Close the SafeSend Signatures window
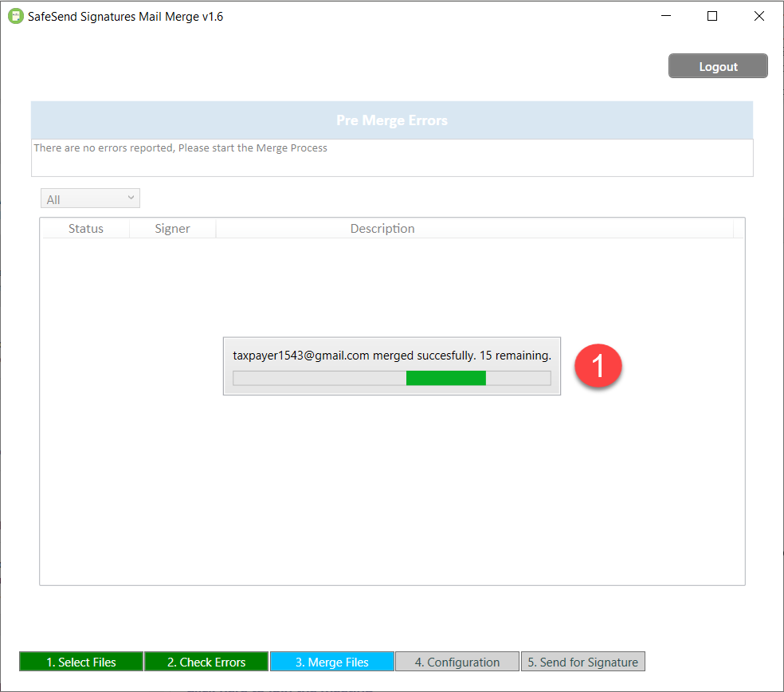 pyautogui.click(x=759, y=16)
